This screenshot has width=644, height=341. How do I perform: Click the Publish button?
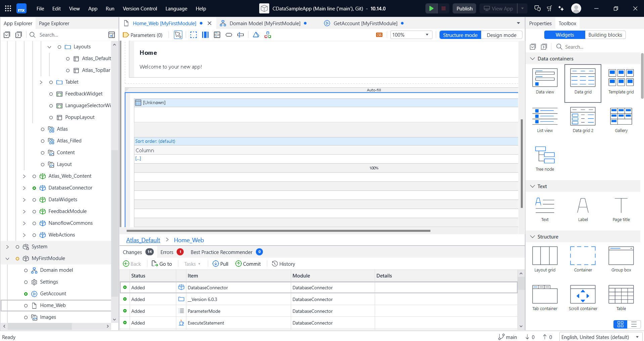(x=464, y=9)
